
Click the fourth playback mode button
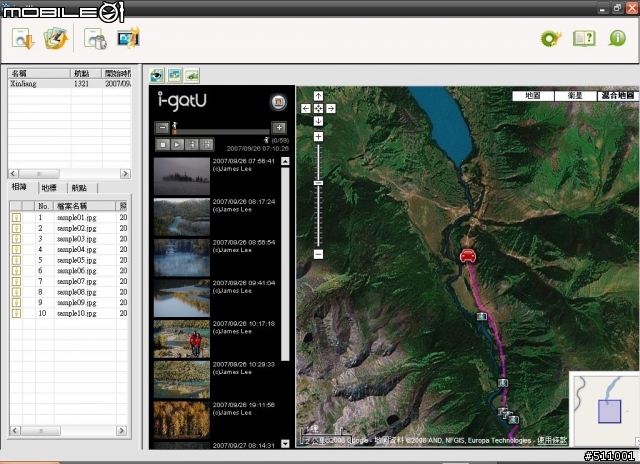pos(207,144)
